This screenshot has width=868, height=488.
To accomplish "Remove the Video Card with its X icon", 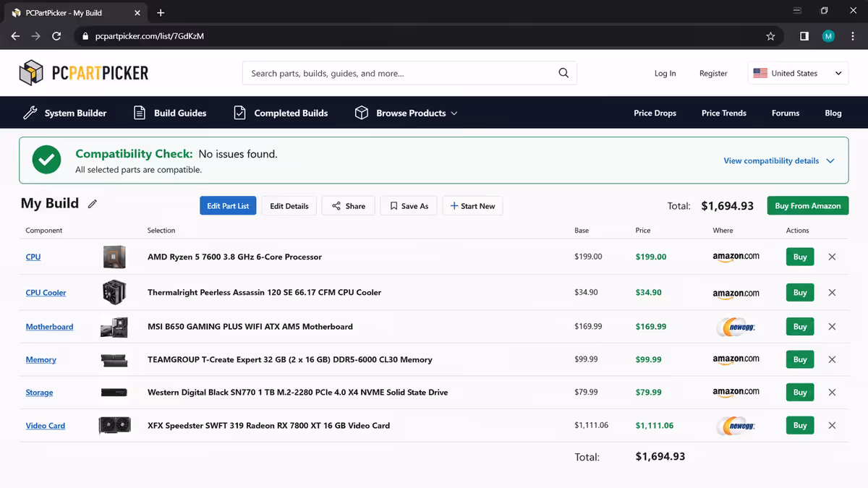I will tap(832, 426).
